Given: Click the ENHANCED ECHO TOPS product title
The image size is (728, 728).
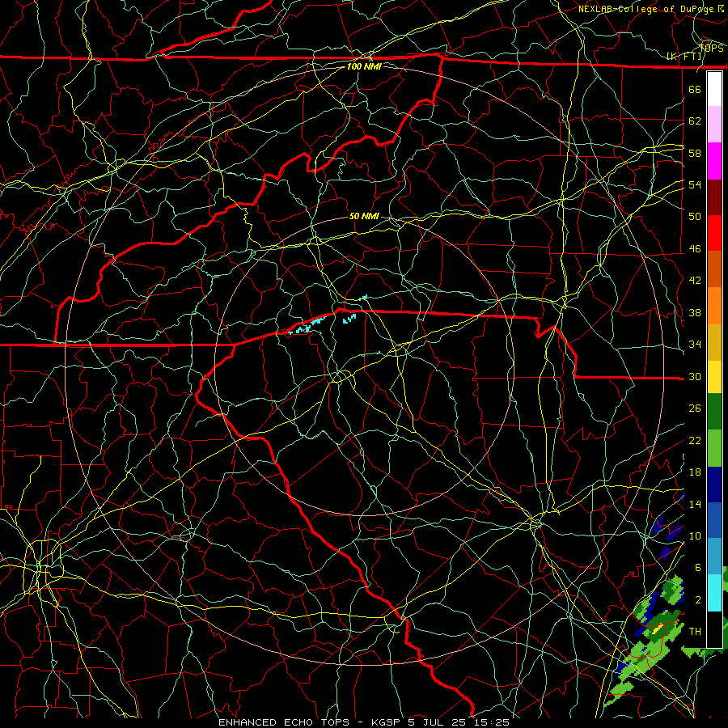Looking at the screenshot, I should (284, 722).
